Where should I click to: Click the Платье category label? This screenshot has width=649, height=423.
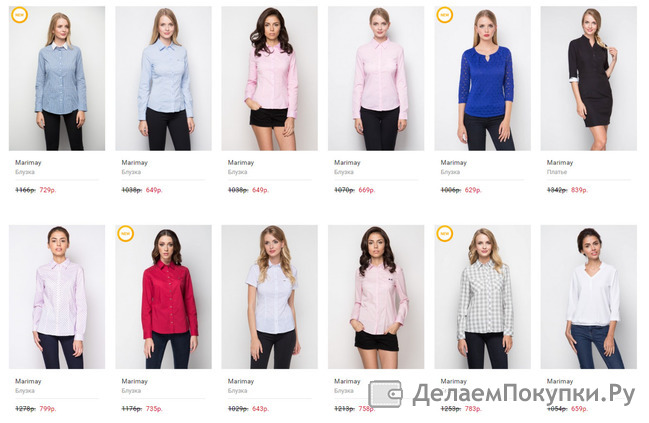click(x=557, y=172)
